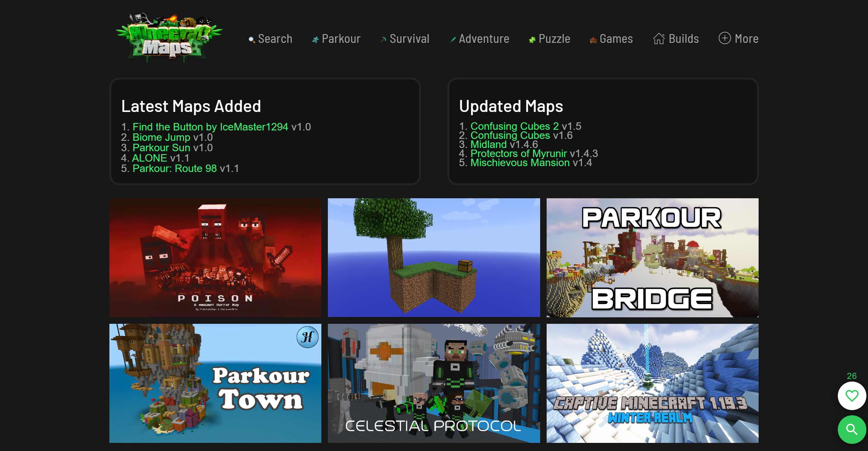Click the plus icon beside More
This screenshot has height=451, width=868.
[725, 39]
